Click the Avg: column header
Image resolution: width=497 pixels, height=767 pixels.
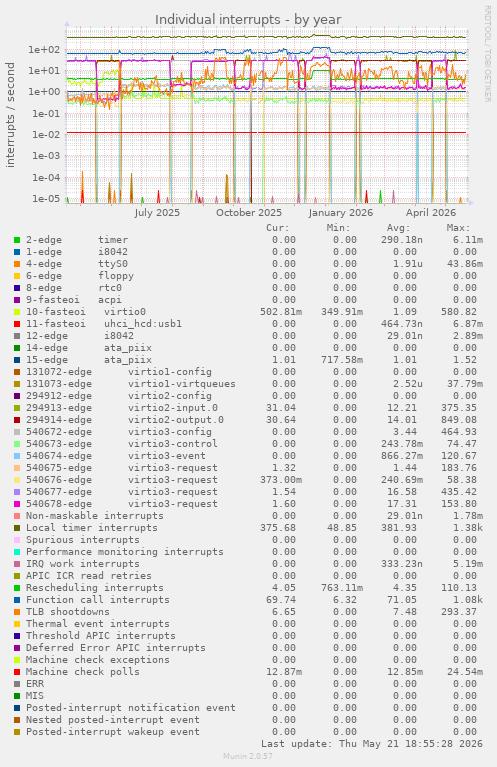click(x=398, y=228)
